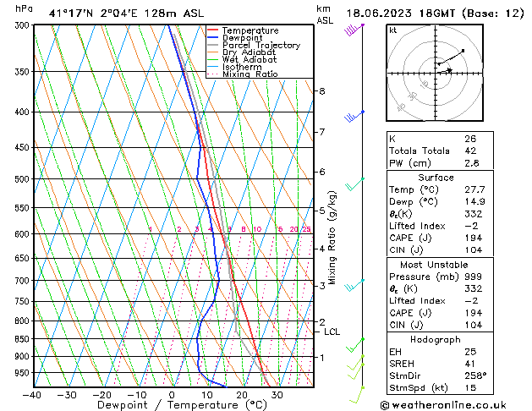The height and width of the screenshot is (411, 532).
Task: Click the red Temperature legend line
Action: point(212,30)
